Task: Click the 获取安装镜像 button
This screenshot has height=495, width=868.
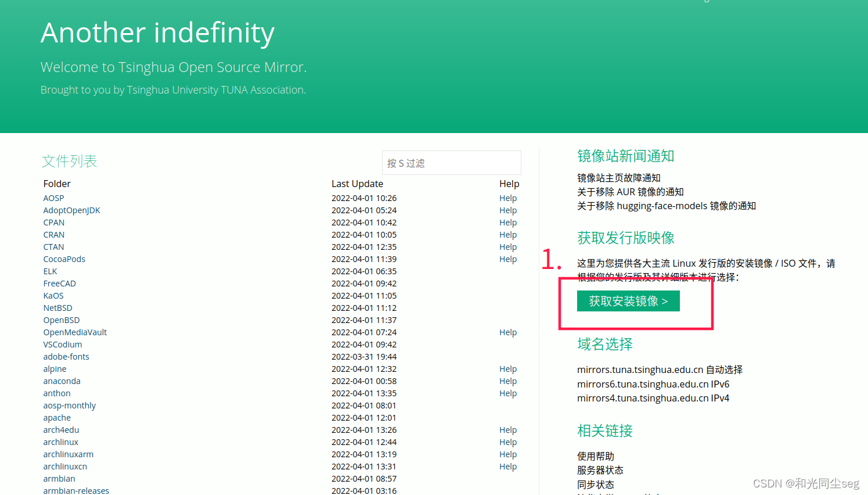Action: tap(628, 301)
